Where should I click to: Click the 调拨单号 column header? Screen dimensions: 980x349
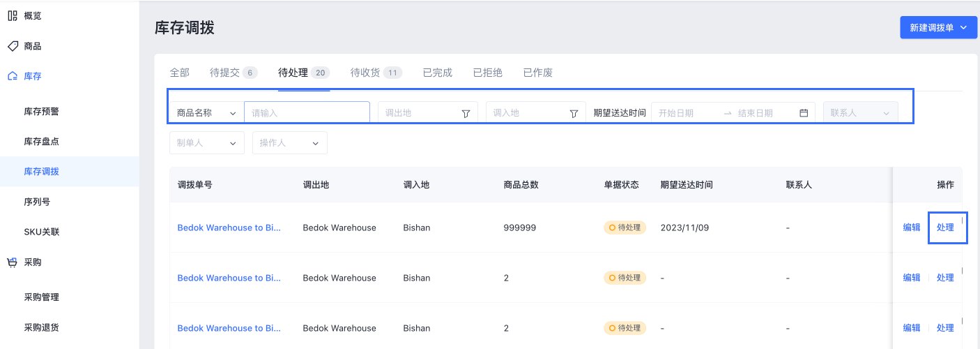pos(195,185)
